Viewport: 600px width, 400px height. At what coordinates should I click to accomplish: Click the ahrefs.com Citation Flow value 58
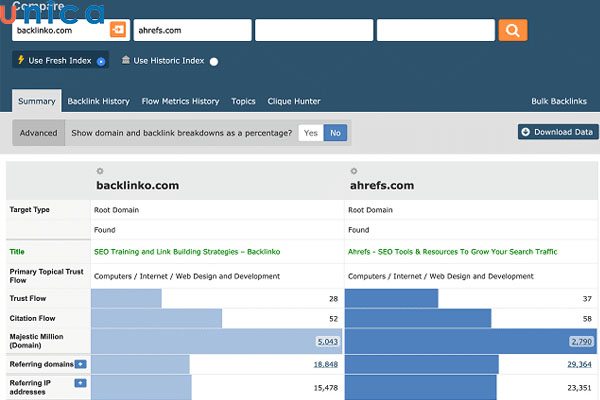[587, 318]
